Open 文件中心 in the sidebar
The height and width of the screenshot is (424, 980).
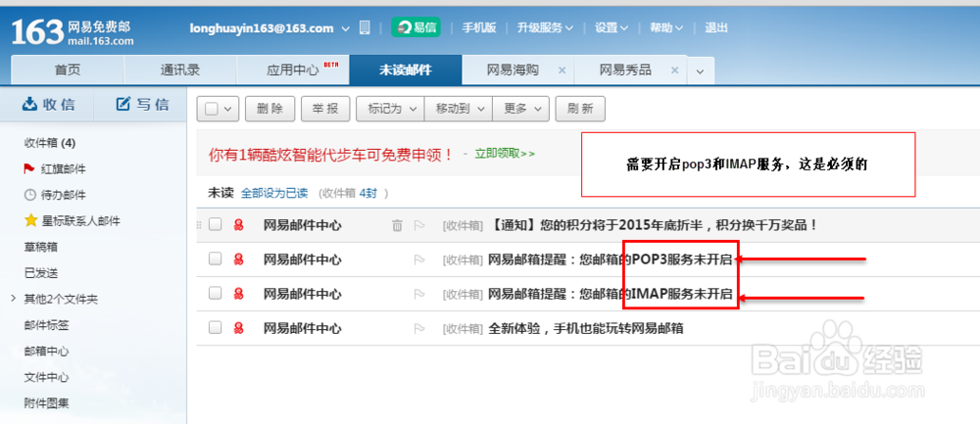(46, 377)
